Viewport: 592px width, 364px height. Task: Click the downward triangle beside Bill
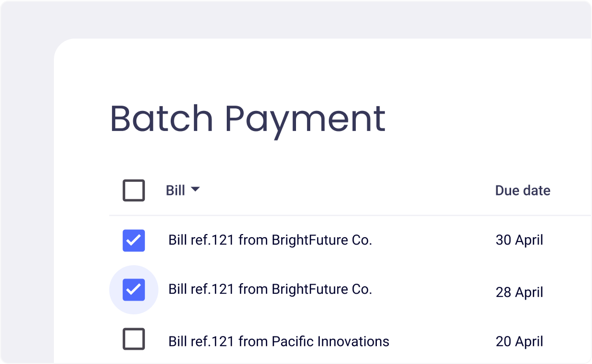[196, 190]
